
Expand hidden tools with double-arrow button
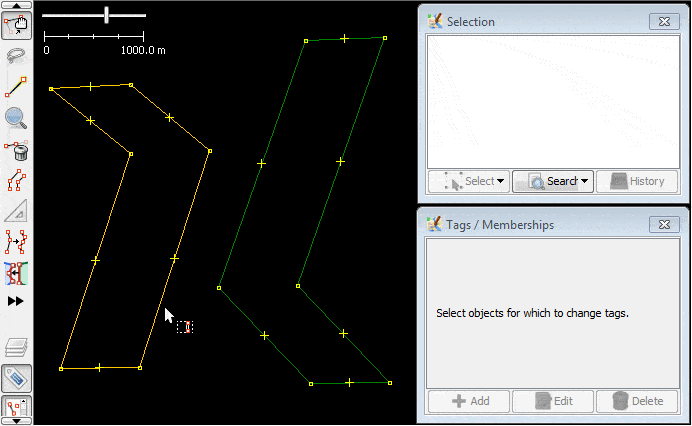pos(16,301)
